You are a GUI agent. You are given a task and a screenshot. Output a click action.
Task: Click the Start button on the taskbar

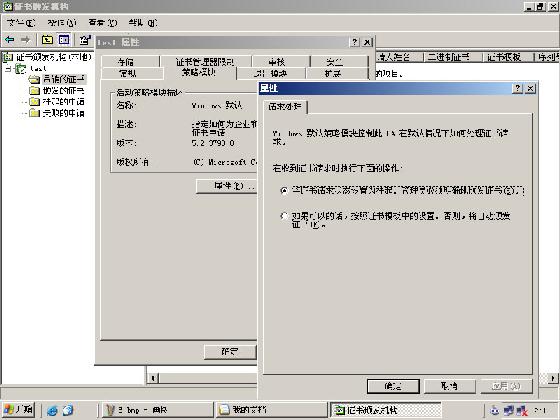click(x=19, y=409)
